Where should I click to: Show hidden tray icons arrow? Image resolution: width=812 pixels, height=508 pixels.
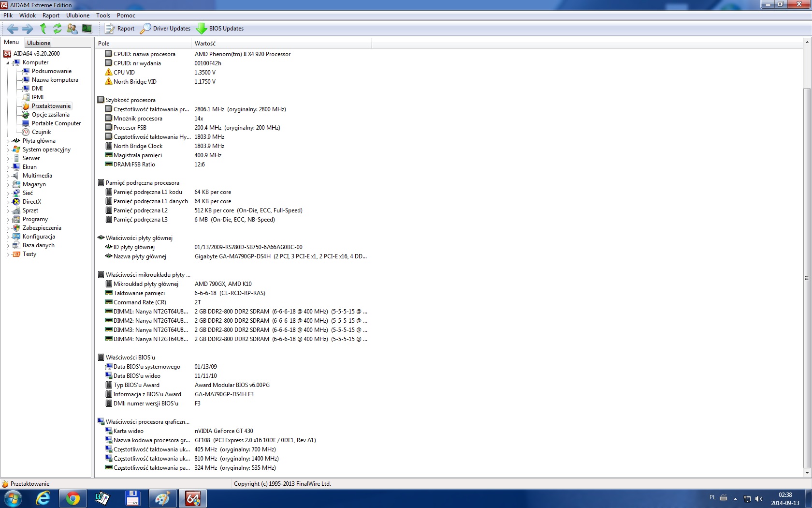click(x=735, y=499)
